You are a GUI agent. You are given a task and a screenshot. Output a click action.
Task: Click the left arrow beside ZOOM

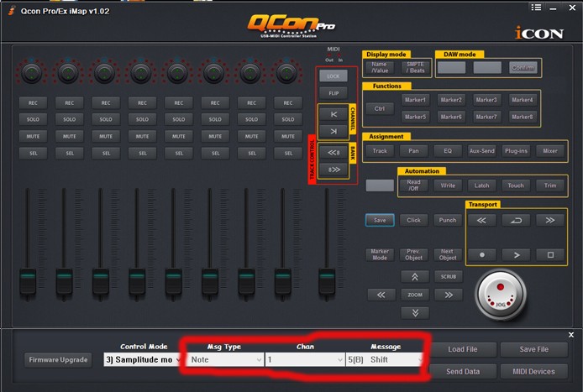(x=381, y=295)
